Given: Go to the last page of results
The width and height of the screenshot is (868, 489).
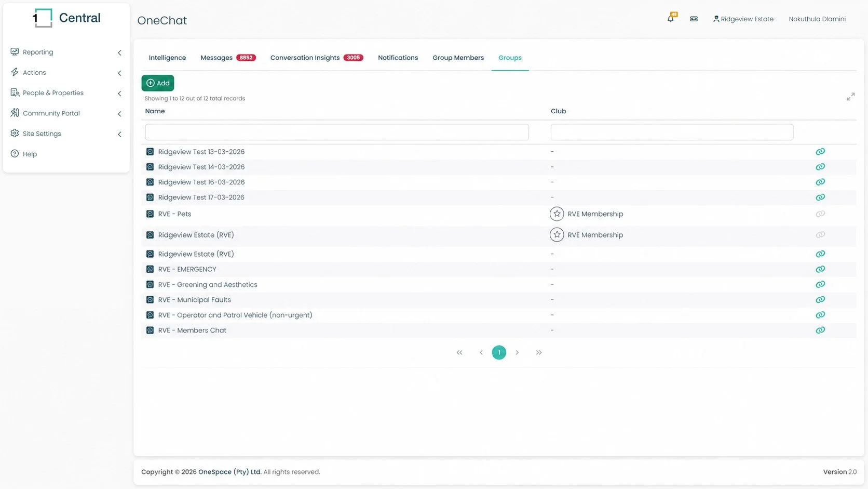Looking at the screenshot, I should 539,352.
